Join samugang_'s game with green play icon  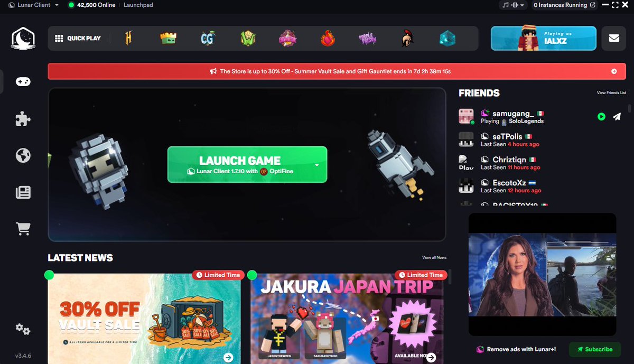coord(601,117)
